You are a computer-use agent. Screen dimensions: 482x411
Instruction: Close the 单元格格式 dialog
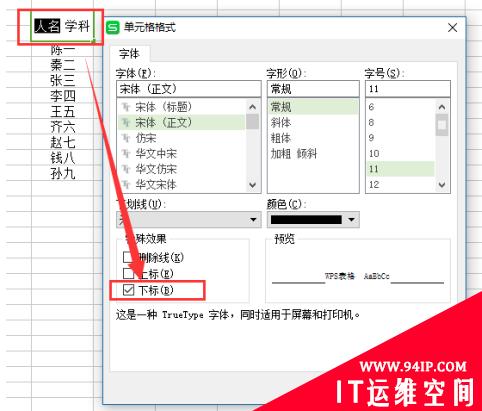[452, 28]
